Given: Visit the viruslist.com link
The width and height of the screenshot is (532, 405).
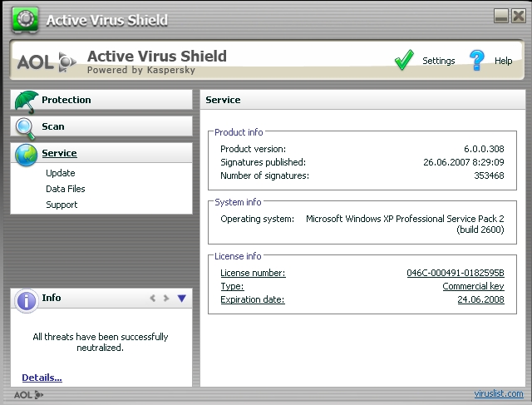Looking at the screenshot, I should [x=499, y=394].
